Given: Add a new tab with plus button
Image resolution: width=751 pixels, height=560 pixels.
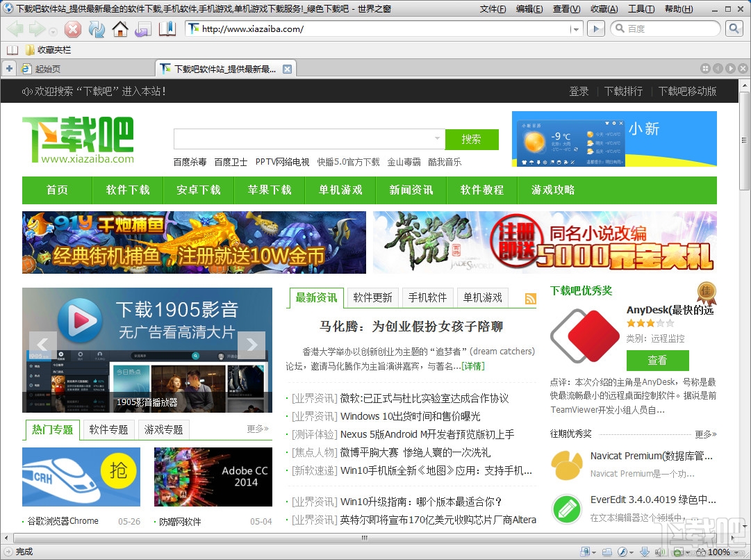Looking at the screenshot, I should click(x=9, y=69).
